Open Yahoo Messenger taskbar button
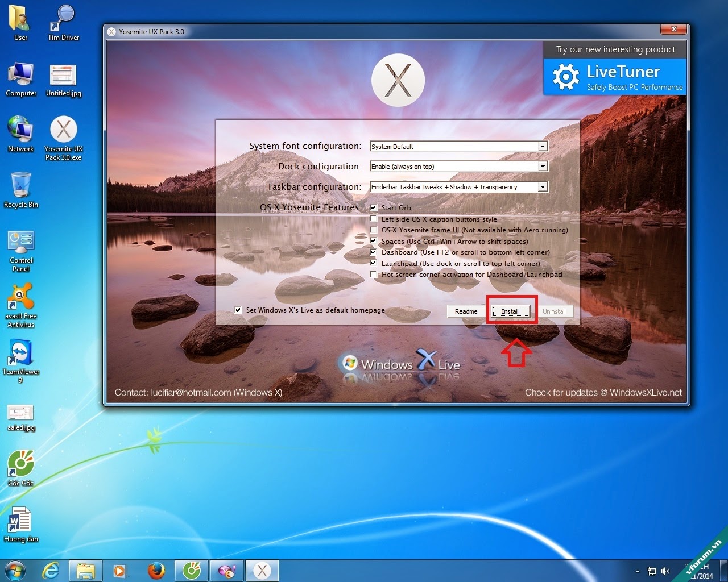The width and height of the screenshot is (728, 582). [227, 571]
